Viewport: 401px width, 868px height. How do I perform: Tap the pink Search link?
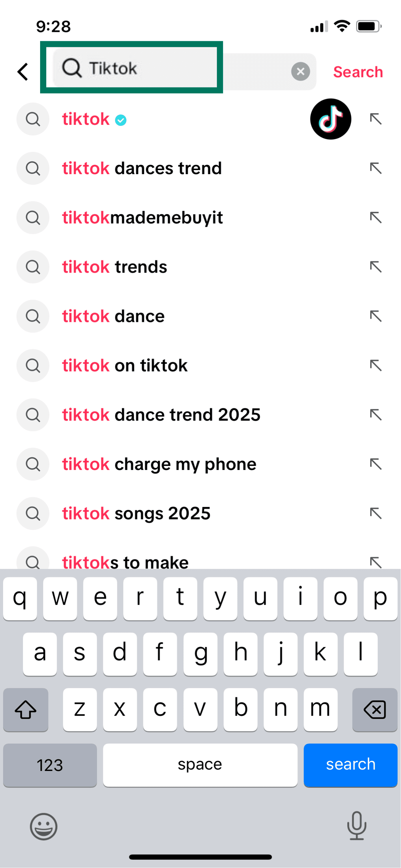[x=357, y=72]
